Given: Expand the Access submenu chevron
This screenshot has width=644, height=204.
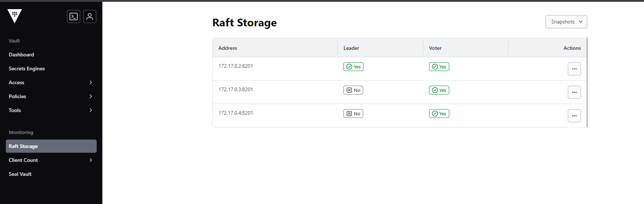Looking at the screenshot, I should click(91, 82).
